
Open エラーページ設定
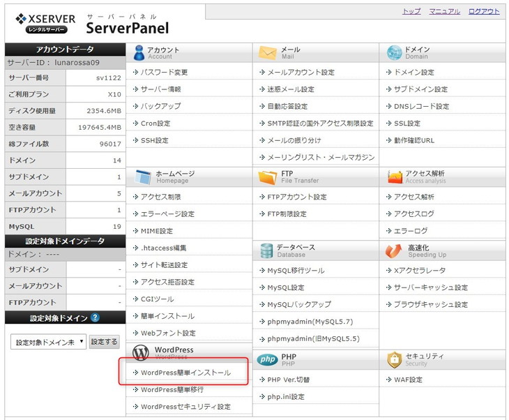pyautogui.click(x=167, y=213)
